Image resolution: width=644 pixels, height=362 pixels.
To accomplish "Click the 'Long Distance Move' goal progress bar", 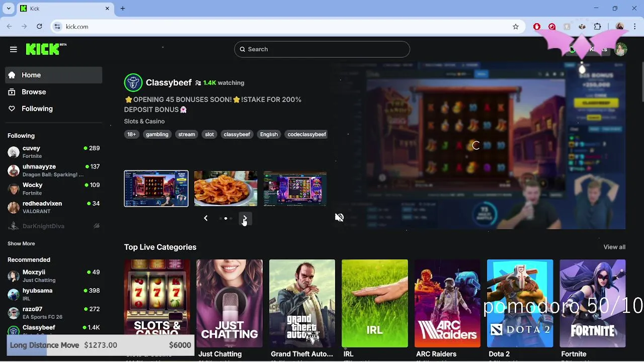I will click(x=101, y=345).
